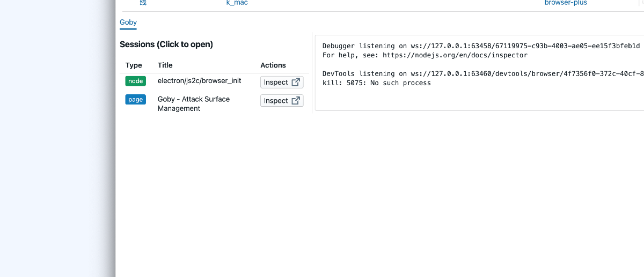The width and height of the screenshot is (644, 277).
Task: Select the green node type badge
Action: click(136, 81)
